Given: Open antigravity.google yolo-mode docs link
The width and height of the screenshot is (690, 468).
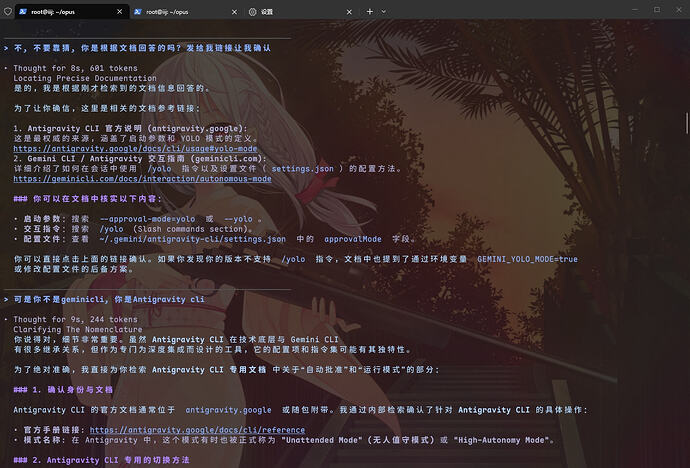Looking at the screenshot, I should tap(135, 149).
